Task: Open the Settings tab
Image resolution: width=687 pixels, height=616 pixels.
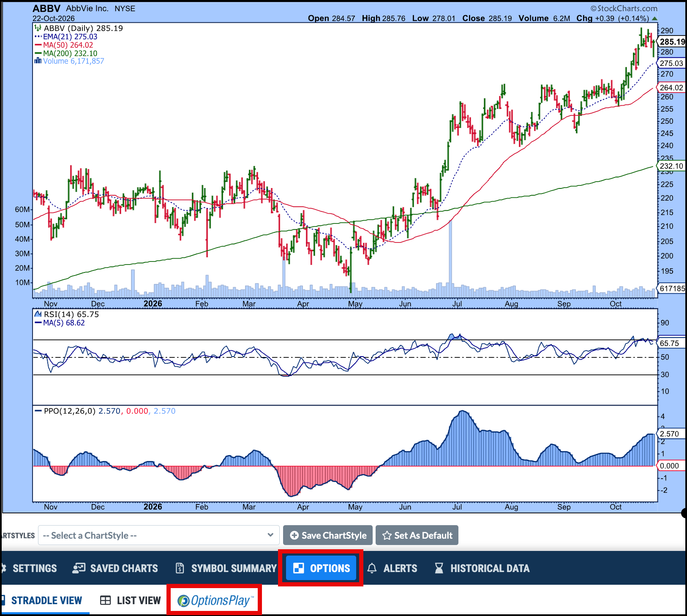Action: (29, 568)
